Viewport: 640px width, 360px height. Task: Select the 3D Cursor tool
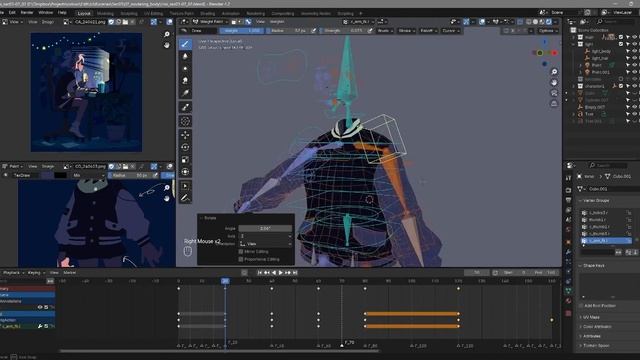click(x=185, y=121)
